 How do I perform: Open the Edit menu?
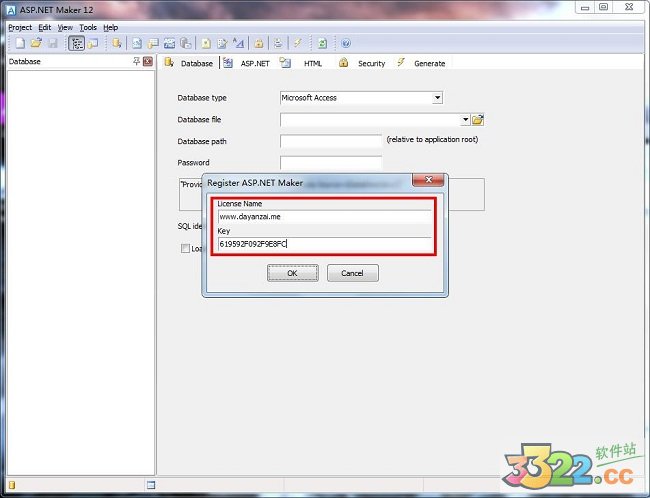coord(44,27)
